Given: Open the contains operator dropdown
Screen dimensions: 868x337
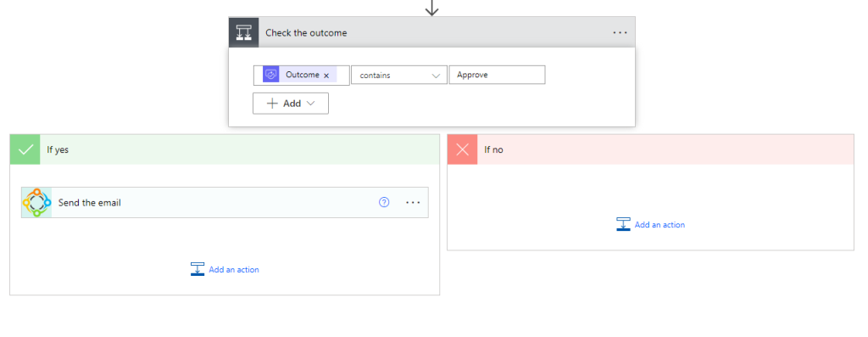Looking at the screenshot, I should point(399,75).
